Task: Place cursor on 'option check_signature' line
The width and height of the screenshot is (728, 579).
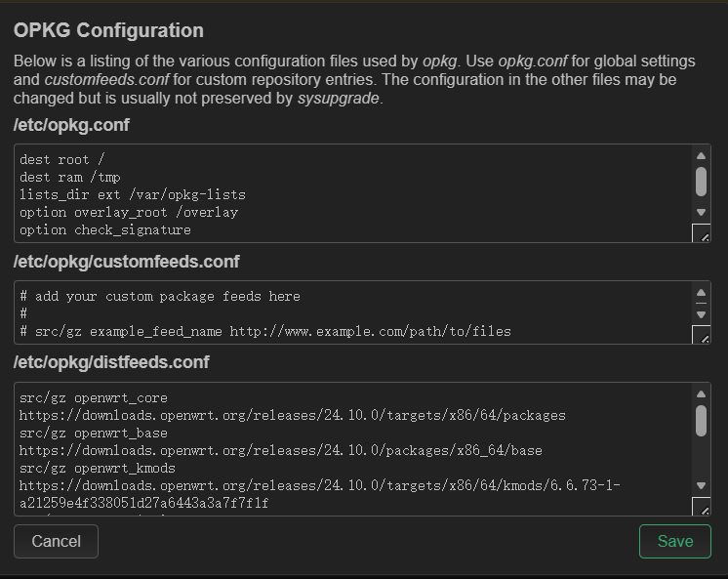Action: click(105, 230)
